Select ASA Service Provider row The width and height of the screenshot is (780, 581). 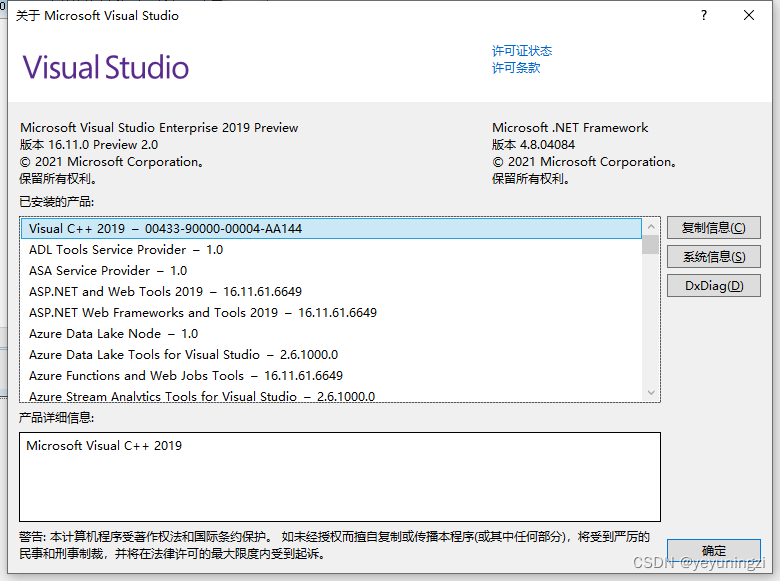331,271
